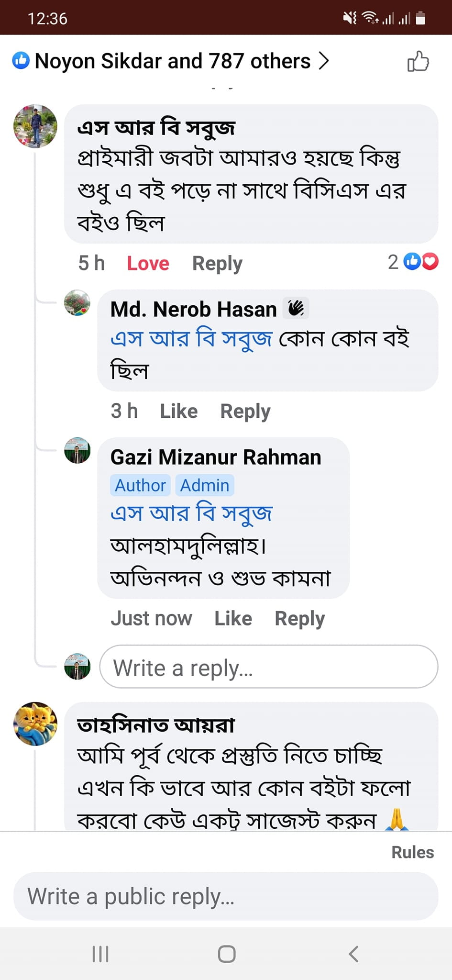Tap the 'Write a public reply...' field
This screenshot has height=980, width=452.
(x=226, y=896)
